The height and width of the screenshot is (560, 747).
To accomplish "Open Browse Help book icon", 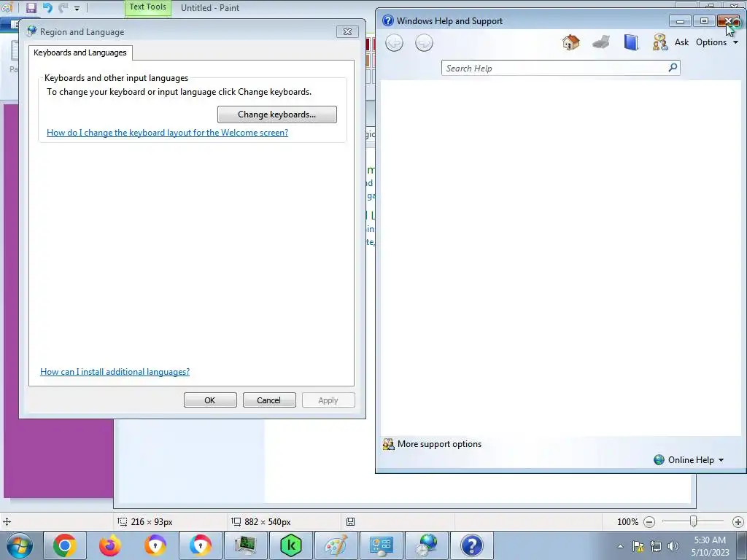I will [x=631, y=42].
